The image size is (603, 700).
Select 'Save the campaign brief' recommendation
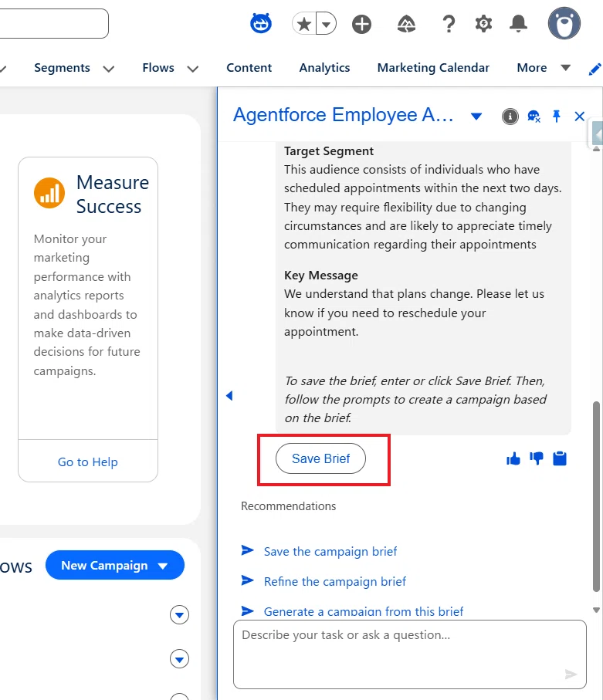coord(330,551)
